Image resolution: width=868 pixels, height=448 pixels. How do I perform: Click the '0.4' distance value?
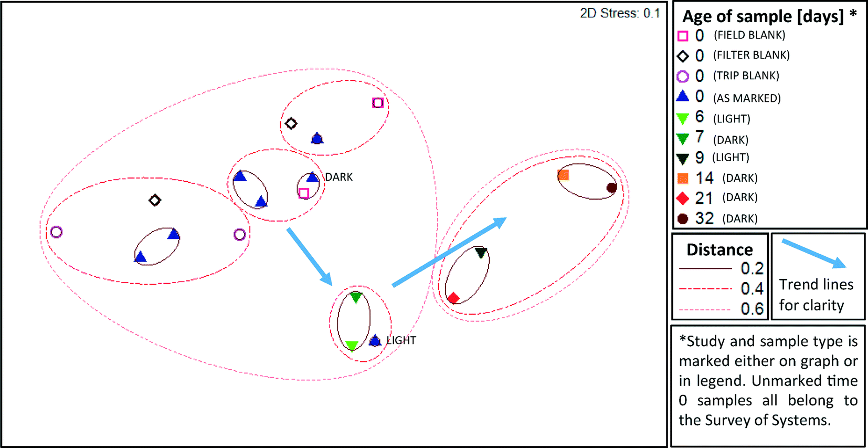(752, 288)
